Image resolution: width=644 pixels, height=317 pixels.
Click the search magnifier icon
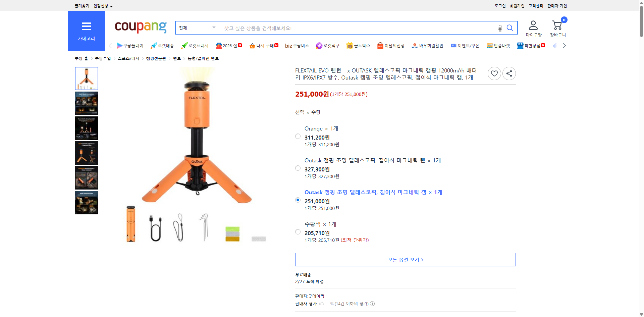point(510,28)
